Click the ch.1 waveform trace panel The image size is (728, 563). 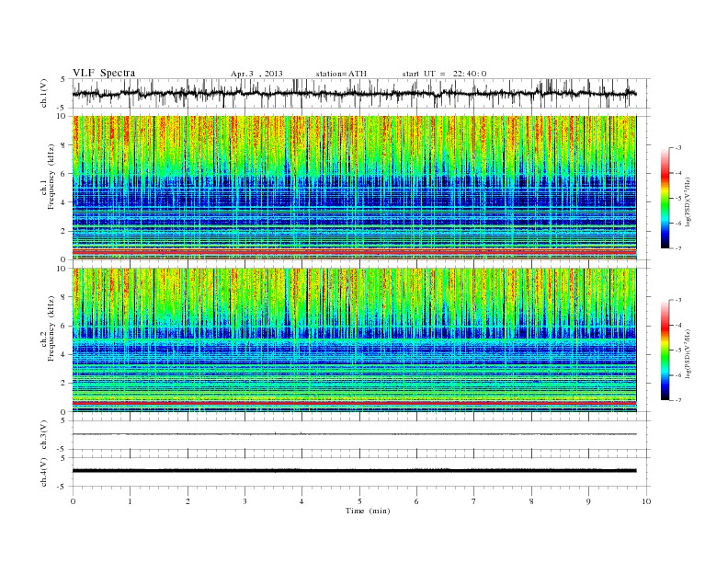click(x=360, y=93)
